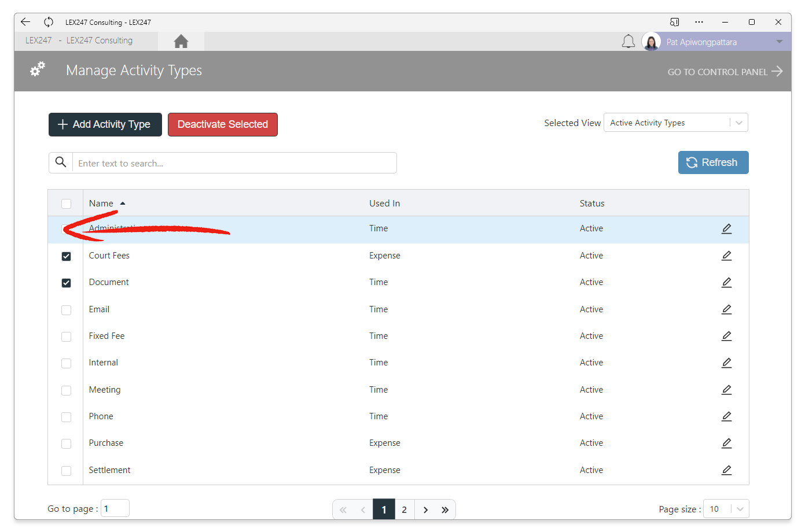Go to page 2 of results
The height and width of the screenshot is (532, 805).
click(x=404, y=509)
